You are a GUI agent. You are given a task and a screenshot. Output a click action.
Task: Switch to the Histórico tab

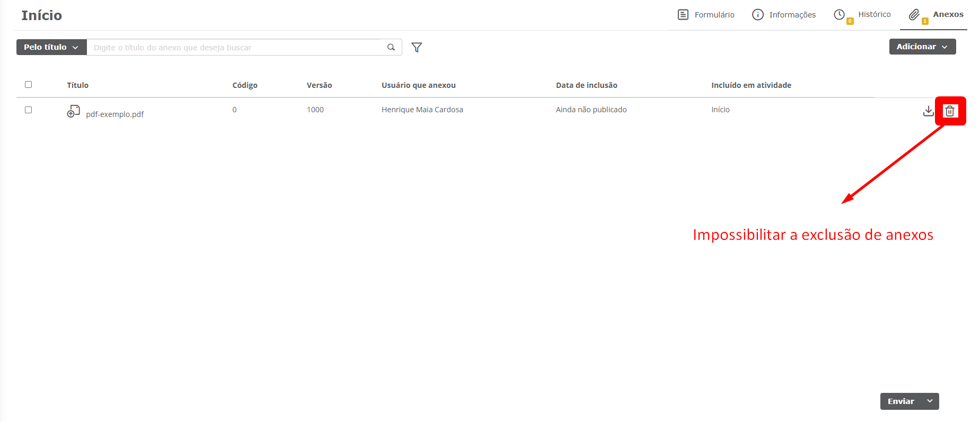[874, 14]
